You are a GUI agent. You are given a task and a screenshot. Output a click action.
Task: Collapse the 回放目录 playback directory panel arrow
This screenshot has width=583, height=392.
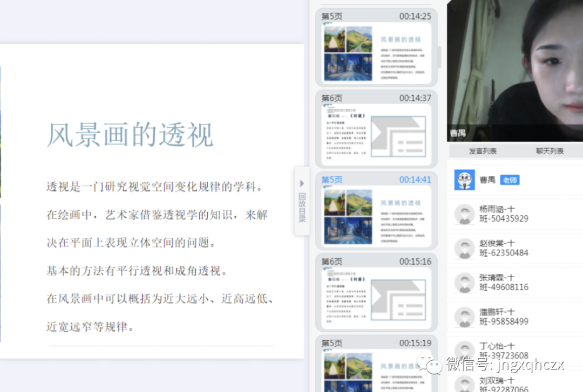(302, 183)
